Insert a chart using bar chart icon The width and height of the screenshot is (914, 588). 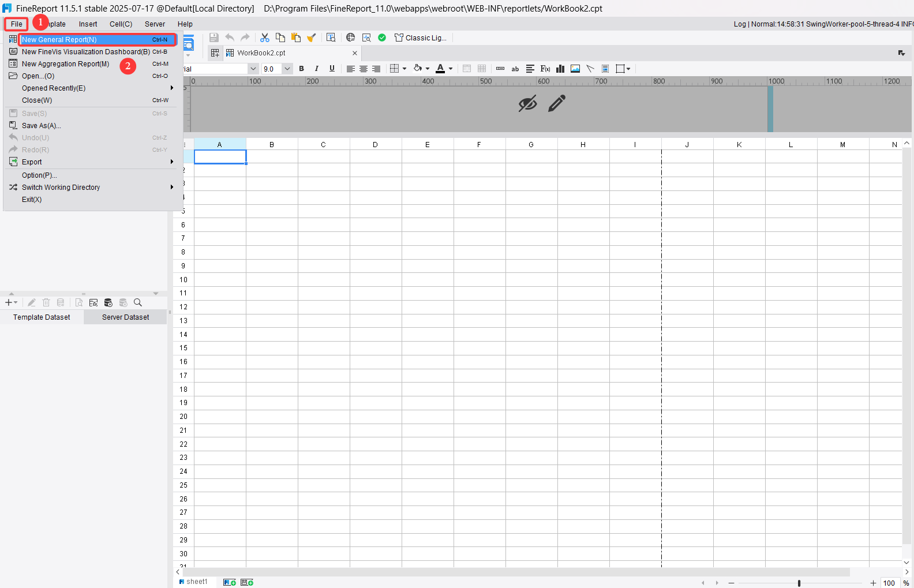pyautogui.click(x=560, y=69)
